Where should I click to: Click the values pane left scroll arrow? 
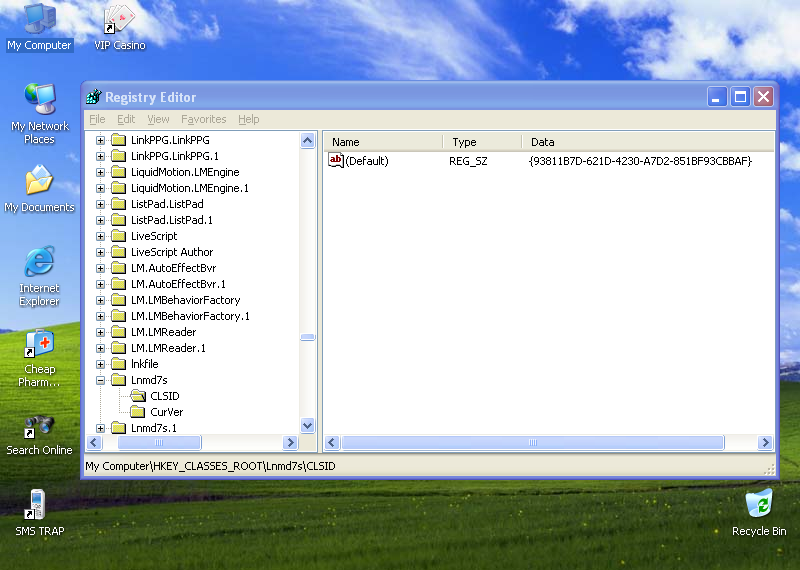pos(332,442)
